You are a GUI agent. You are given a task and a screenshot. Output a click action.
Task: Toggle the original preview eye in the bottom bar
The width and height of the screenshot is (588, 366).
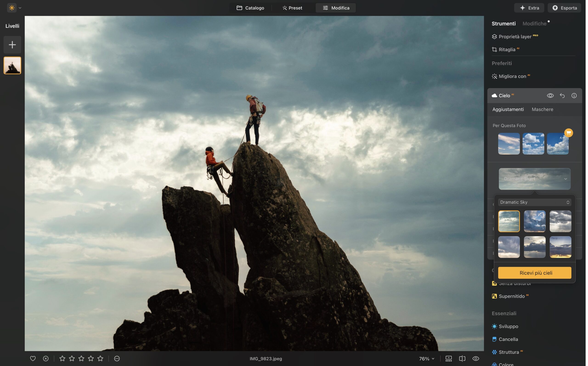point(476,358)
